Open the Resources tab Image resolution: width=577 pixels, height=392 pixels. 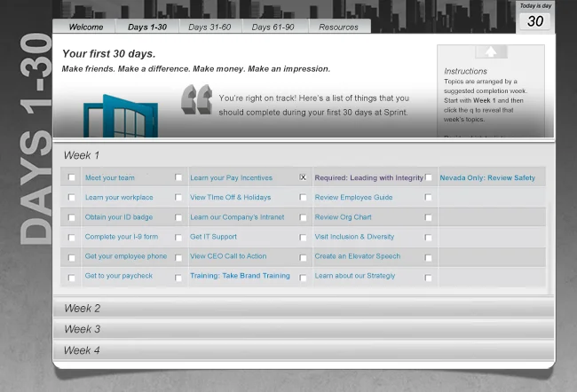(338, 27)
